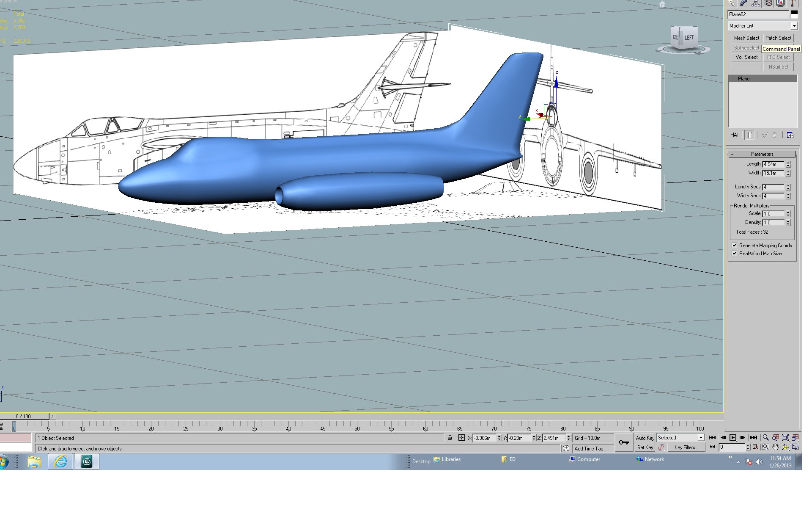Expand the Modifier List dropdown
812x508 pixels.
tap(794, 26)
